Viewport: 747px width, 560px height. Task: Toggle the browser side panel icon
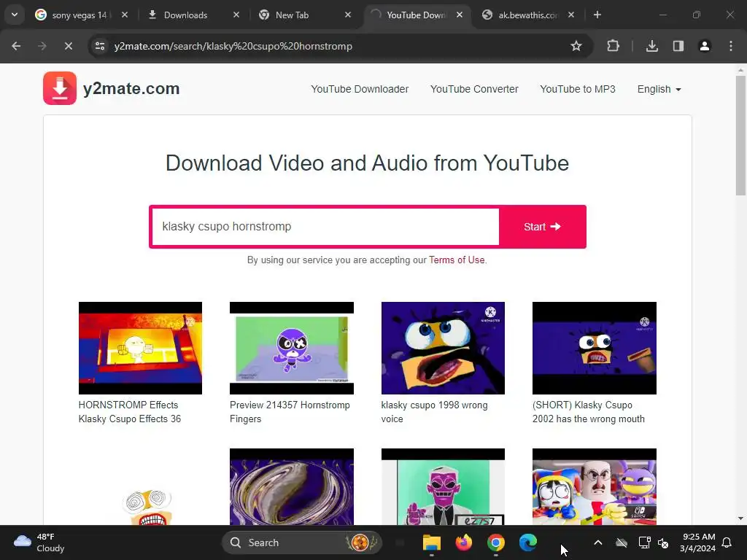(678, 46)
